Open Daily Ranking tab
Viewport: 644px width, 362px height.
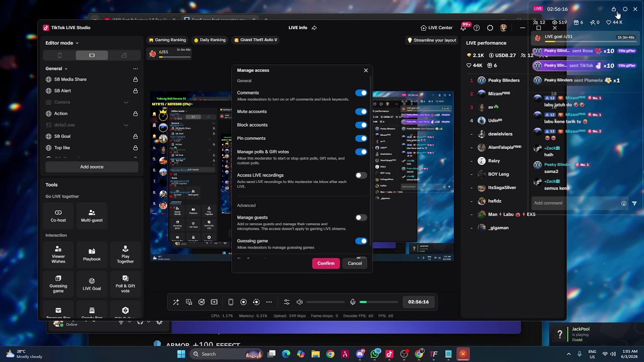209,40
